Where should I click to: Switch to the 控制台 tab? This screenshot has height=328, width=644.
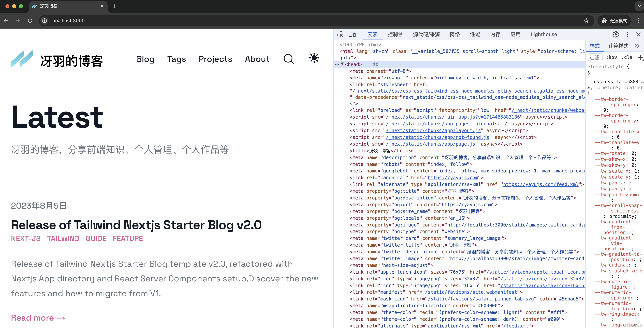(x=395, y=34)
